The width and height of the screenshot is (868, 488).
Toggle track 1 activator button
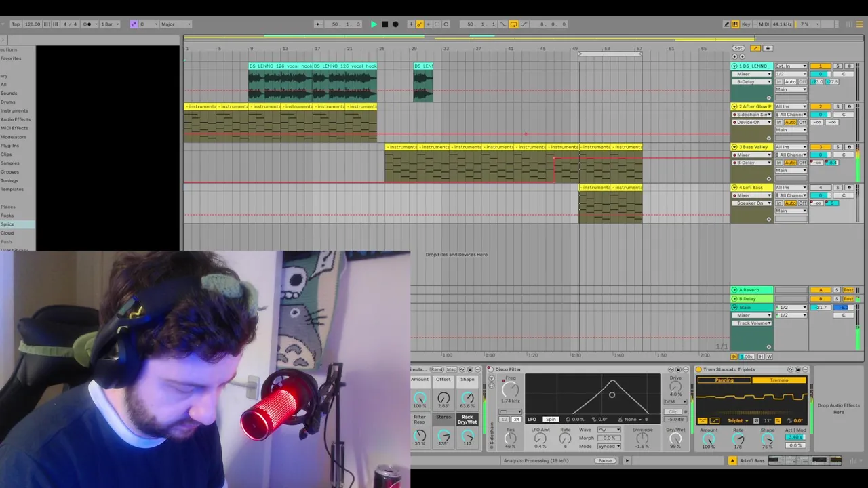pyautogui.click(x=821, y=66)
